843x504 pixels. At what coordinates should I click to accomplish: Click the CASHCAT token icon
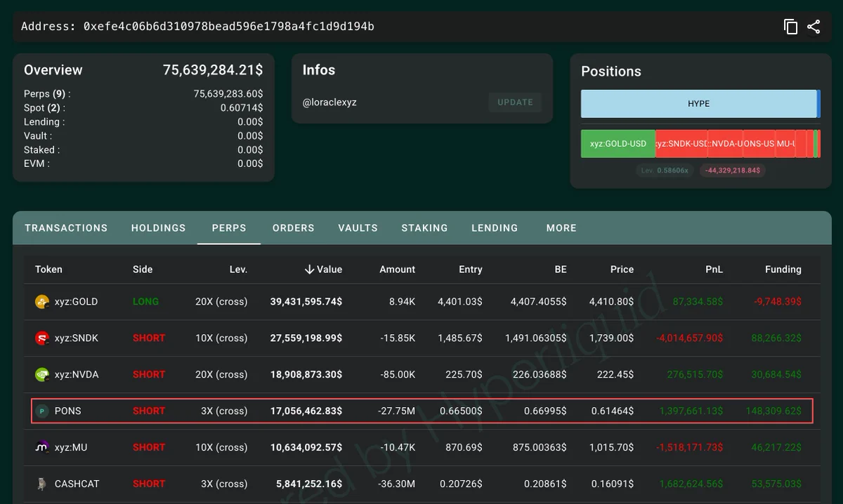pos(42,484)
